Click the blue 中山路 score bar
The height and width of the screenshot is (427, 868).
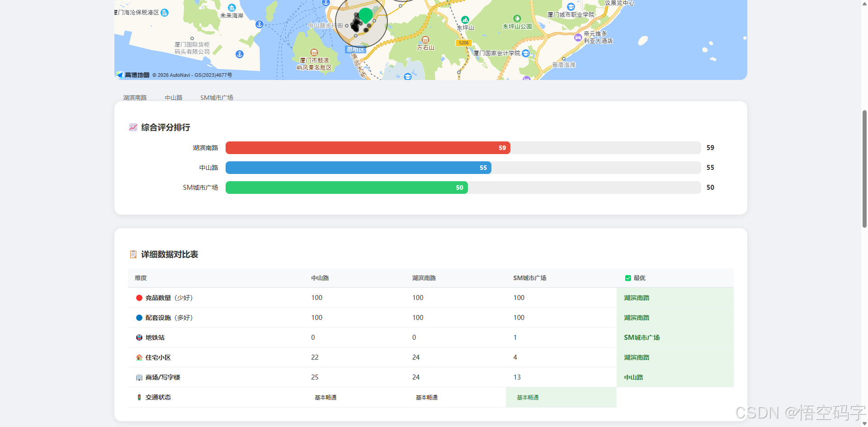tap(359, 168)
